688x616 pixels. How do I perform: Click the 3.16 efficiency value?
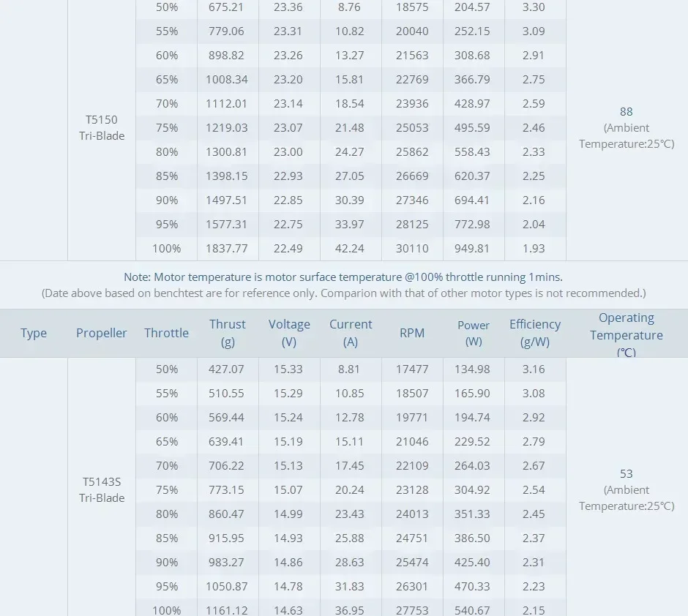534,369
